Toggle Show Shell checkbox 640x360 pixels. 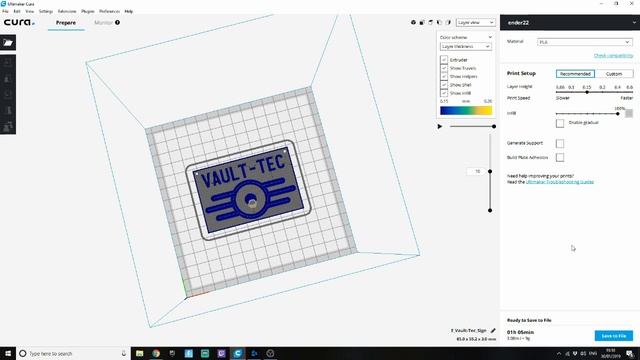(444, 85)
